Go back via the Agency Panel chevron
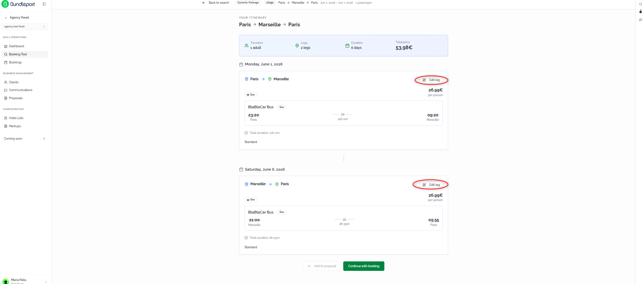 pyautogui.click(x=6, y=18)
